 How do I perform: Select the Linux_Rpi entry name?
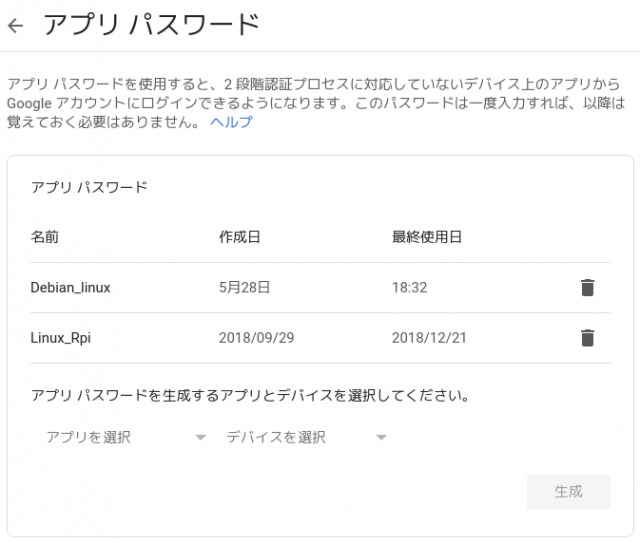(61, 338)
